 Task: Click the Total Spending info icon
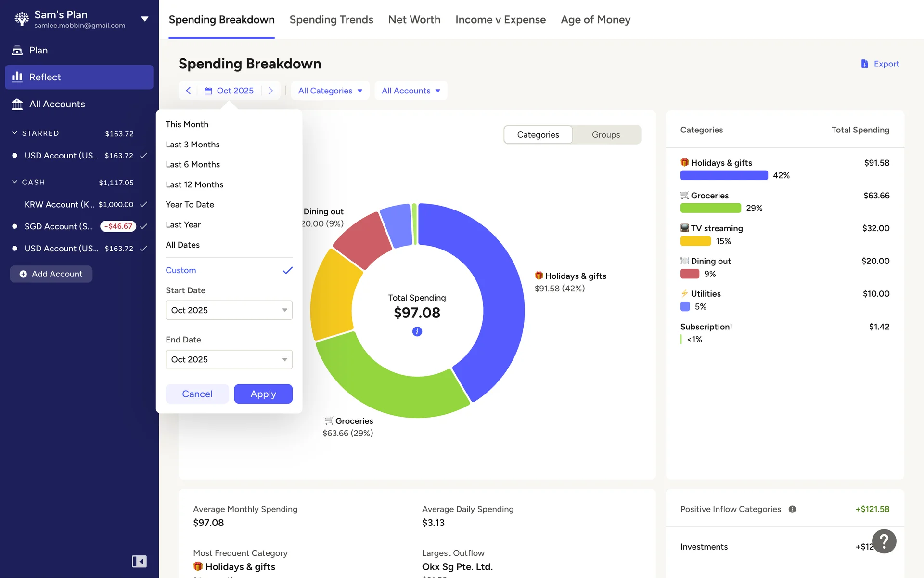point(417,331)
